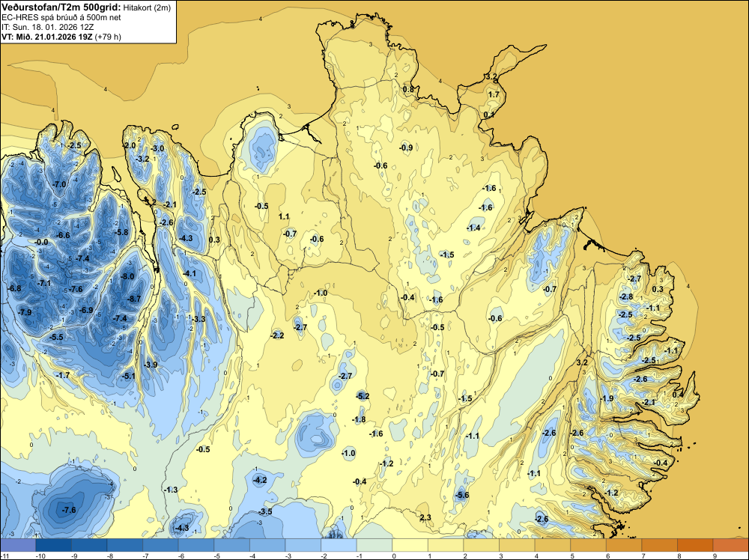Image resolution: width=749 pixels, height=560 pixels.
Task: Select the legend swatch between 4 and 5
Action: tap(553, 545)
